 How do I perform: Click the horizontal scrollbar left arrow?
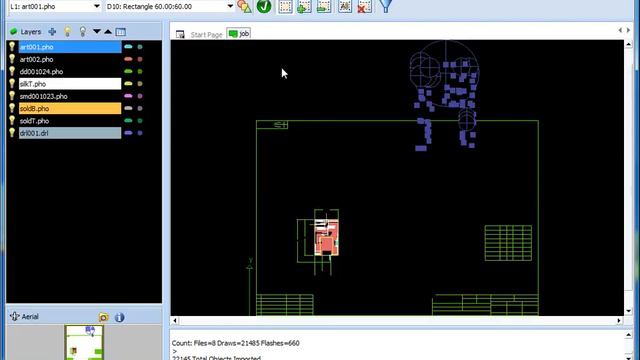175,321
